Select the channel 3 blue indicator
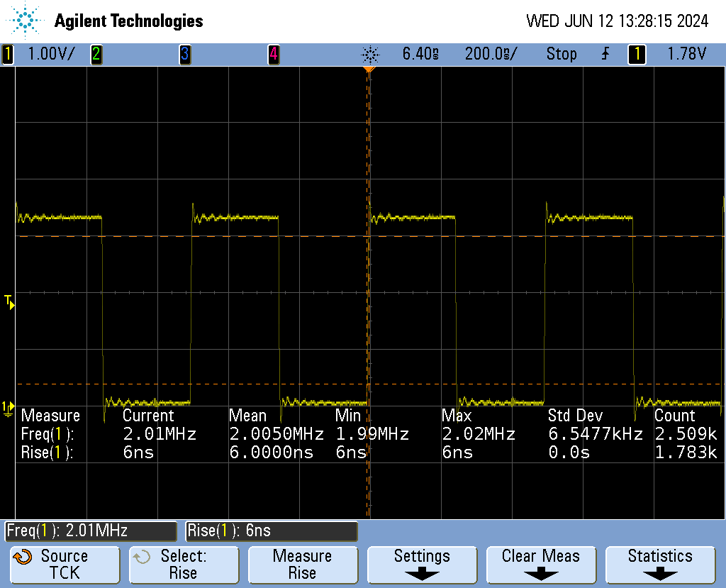Screen dimensions: 726x588 tap(184, 54)
